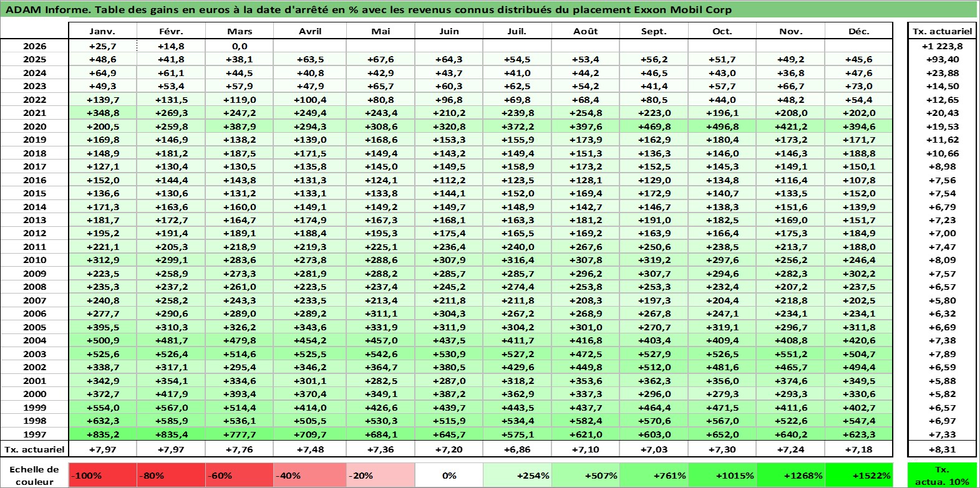Select the 2008 row label
Viewport: 980px width, 488px height.
(34, 287)
